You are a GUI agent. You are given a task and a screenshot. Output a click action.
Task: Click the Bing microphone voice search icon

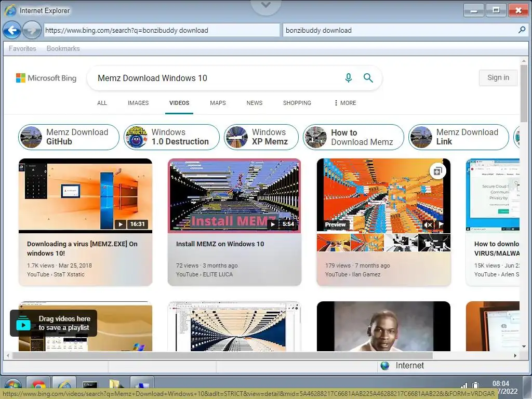click(x=348, y=78)
